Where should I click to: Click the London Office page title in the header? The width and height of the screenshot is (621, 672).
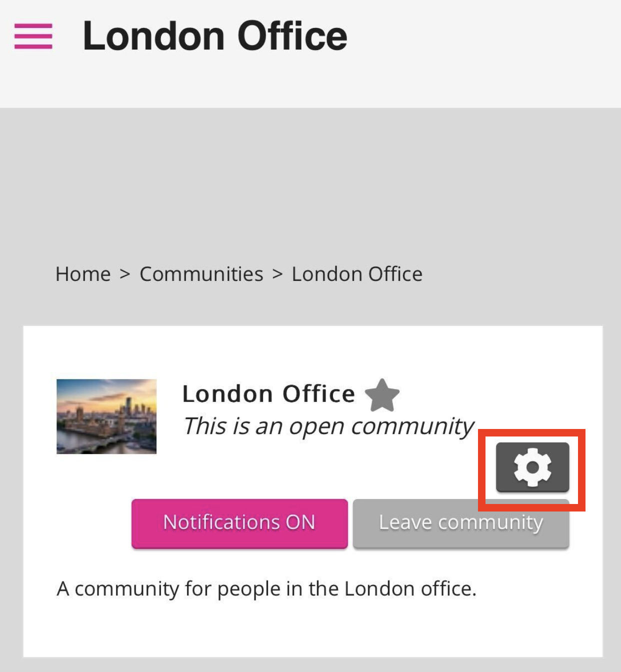(215, 36)
